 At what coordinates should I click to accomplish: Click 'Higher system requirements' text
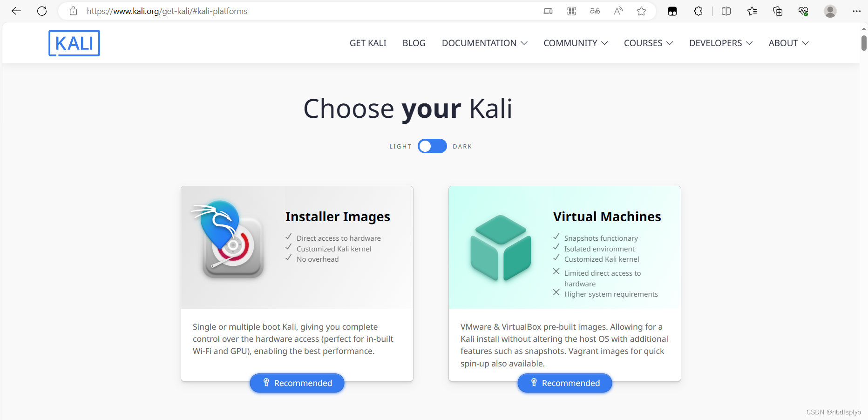click(611, 294)
